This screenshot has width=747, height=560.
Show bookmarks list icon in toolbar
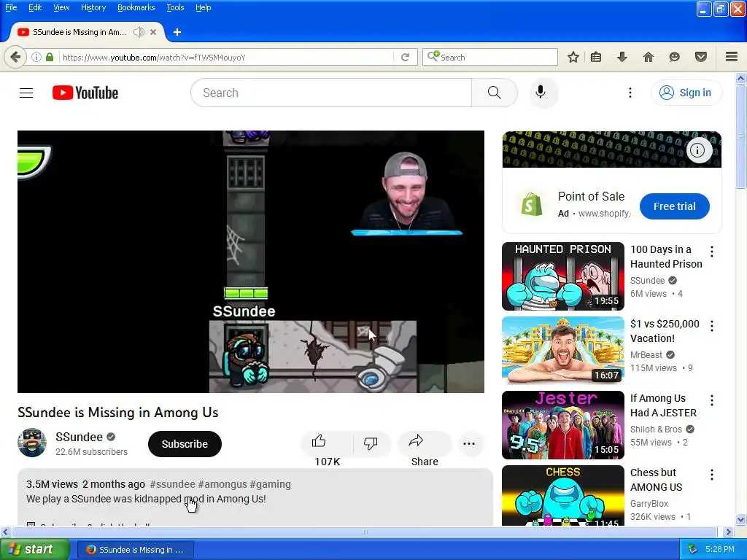596,57
